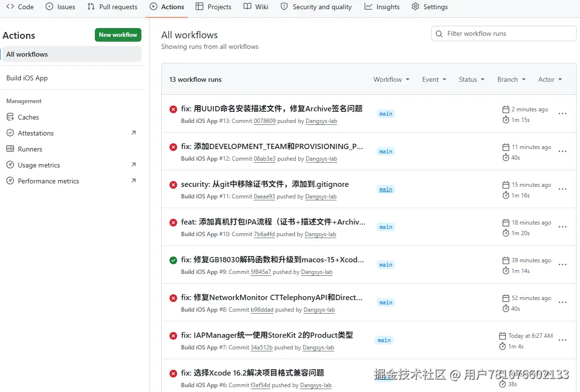Open the run #12 DEVELOPMENT_TEAM fix title
The width and height of the screenshot is (580, 392).
click(x=272, y=147)
